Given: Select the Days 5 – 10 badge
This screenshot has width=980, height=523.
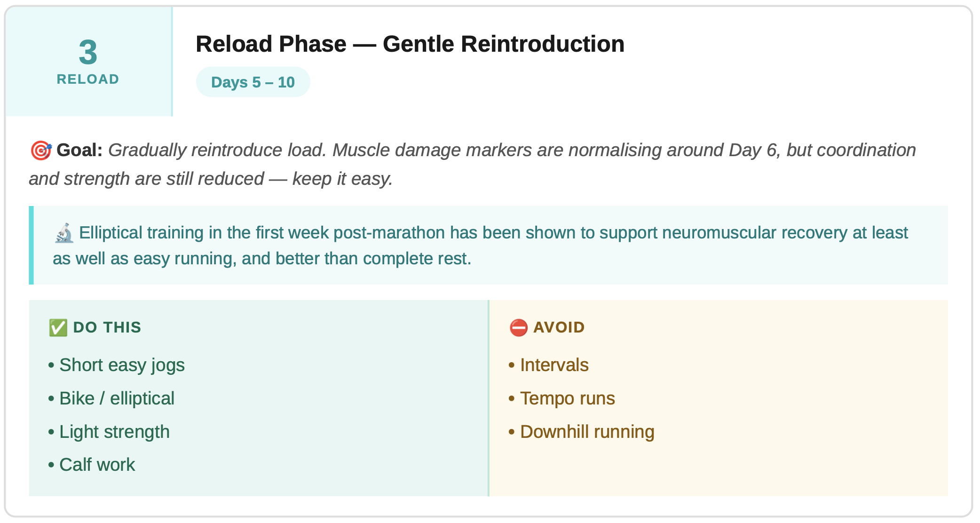Looking at the screenshot, I should pos(253,82).
